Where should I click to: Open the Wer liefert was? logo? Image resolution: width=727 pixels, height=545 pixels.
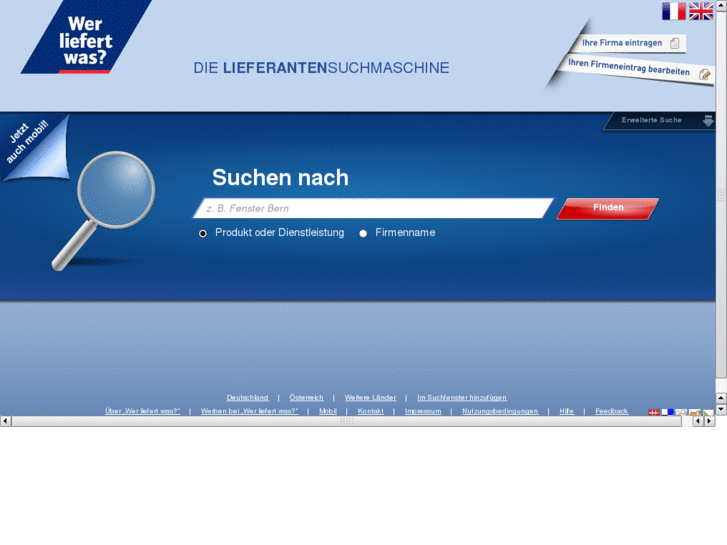point(86,37)
